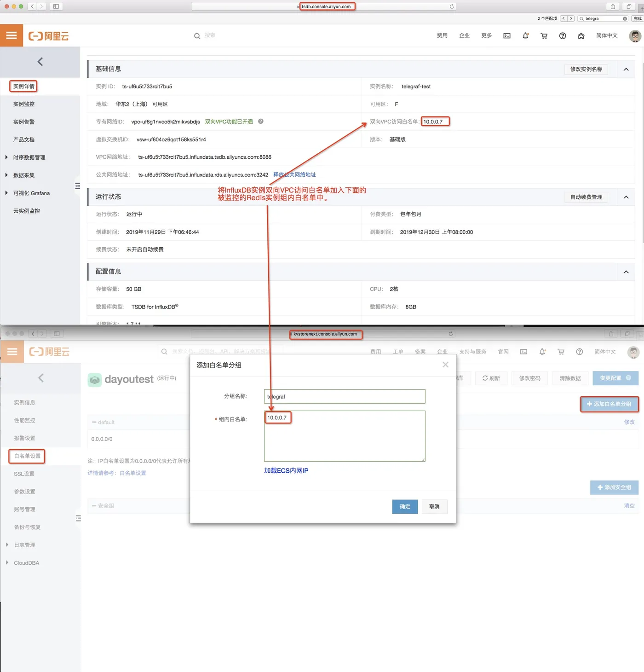Click 变更配置 button in Redis console
This screenshot has width=644, height=672.
pos(615,378)
